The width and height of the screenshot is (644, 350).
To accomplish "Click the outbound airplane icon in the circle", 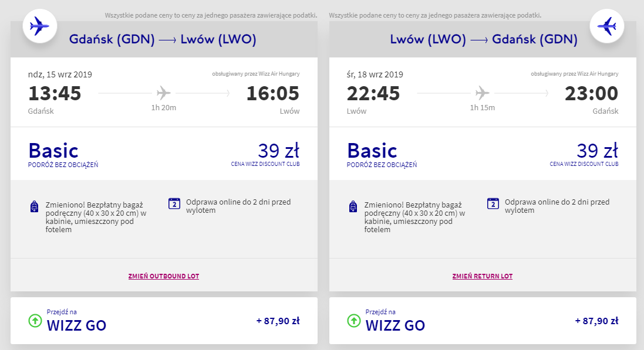I will (39, 26).
